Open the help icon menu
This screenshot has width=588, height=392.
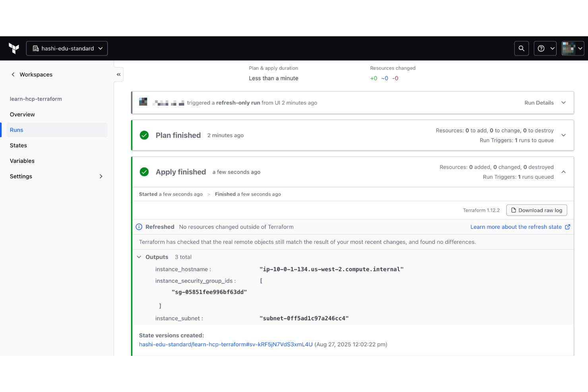541,48
